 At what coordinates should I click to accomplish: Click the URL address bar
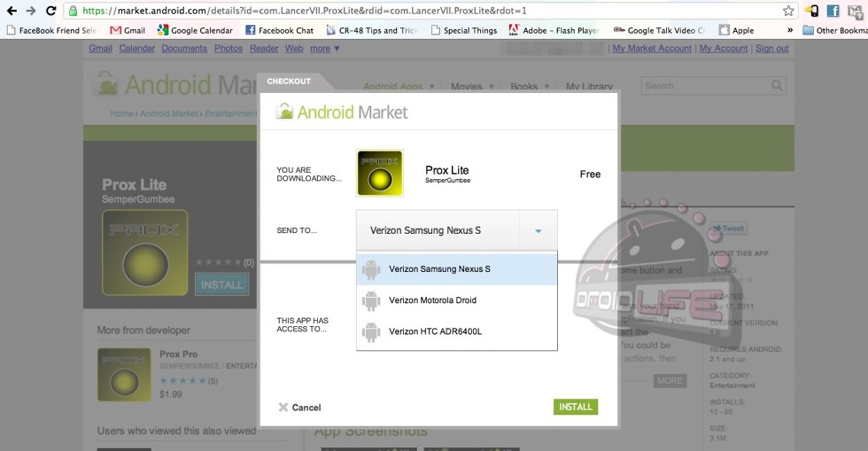click(x=425, y=12)
